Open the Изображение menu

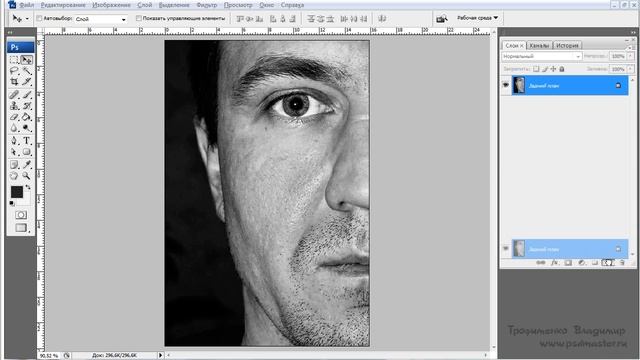(111, 5)
